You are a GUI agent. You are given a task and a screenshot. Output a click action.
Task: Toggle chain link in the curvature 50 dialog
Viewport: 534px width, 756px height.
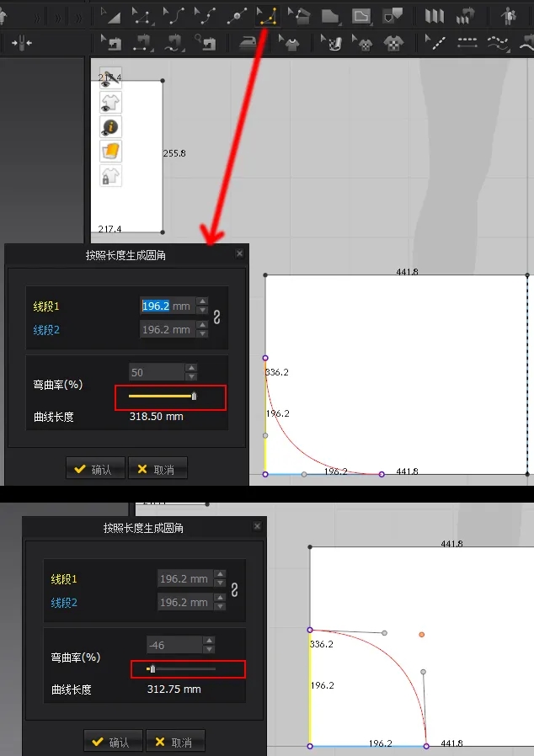tap(217, 317)
